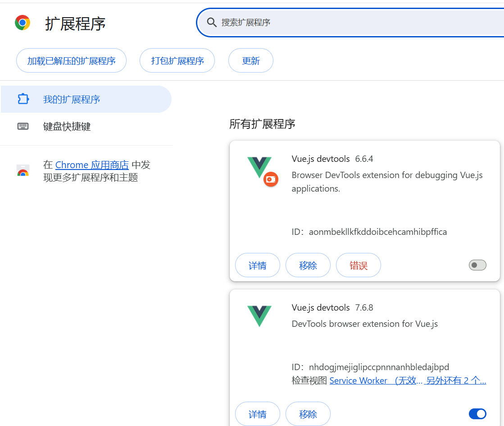Open 详情 for Vue.js devtools 7.6.8
Image resolution: width=504 pixels, height=426 pixels.
point(258,414)
